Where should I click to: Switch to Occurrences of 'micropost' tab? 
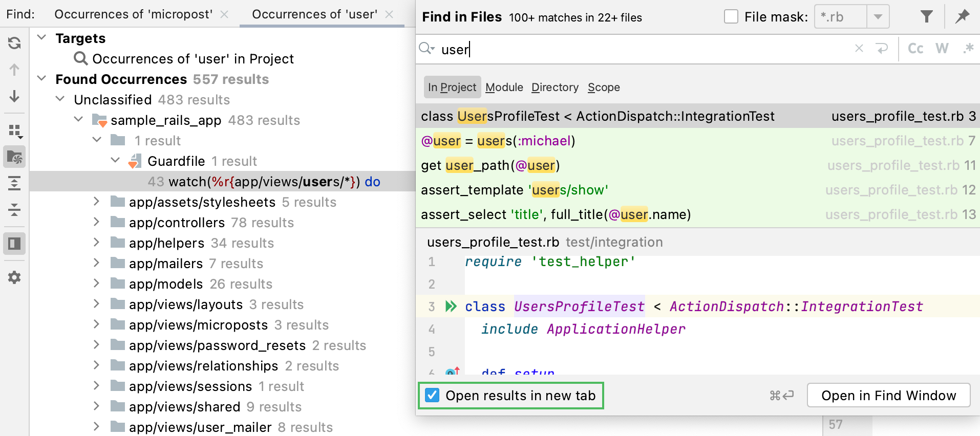click(x=133, y=14)
